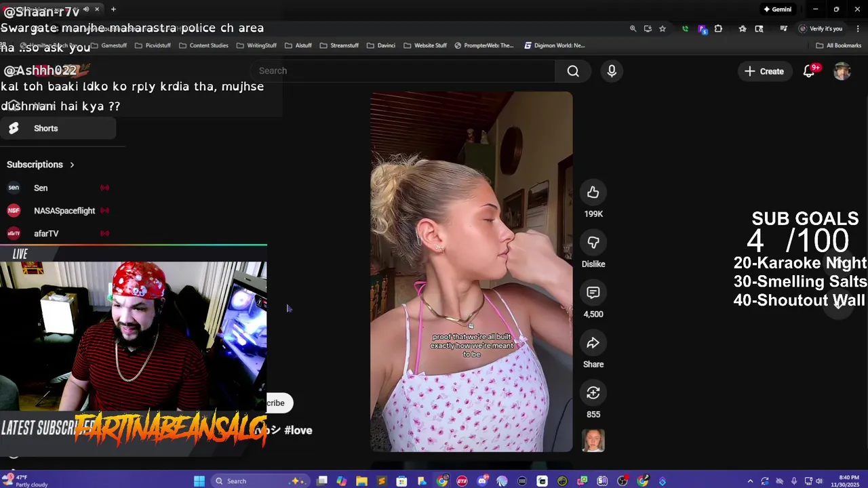
Task: Open the Windows Start menu
Action: pyautogui.click(x=199, y=481)
